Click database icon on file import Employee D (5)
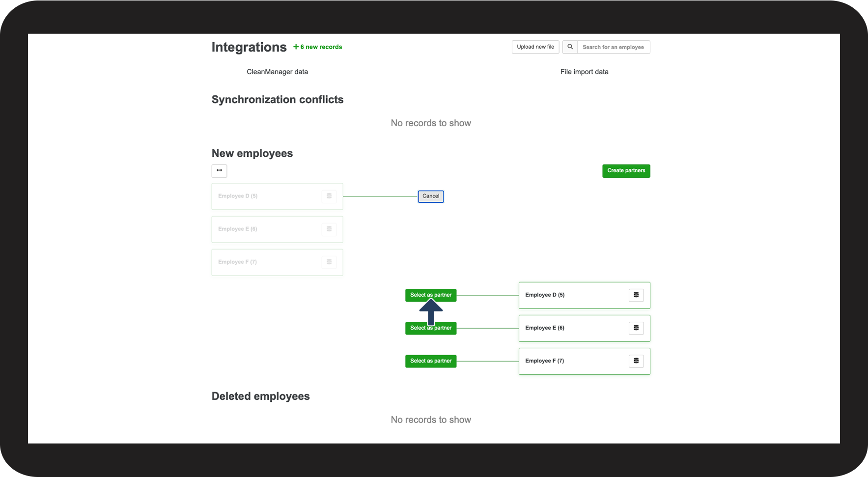868x477 pixels. coord(636,295)
